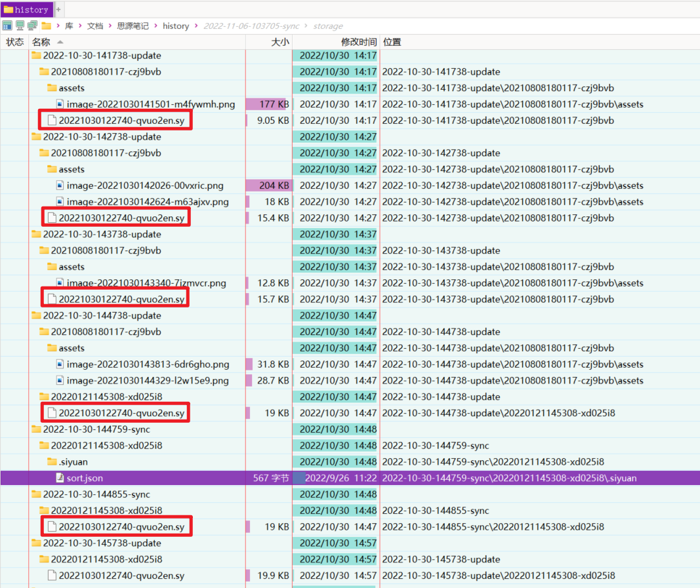Select 20210808180117-czj9bvb located in 2022-10-30-142738-update
Viewport: 700px width, 588px height.
point(106,153)
